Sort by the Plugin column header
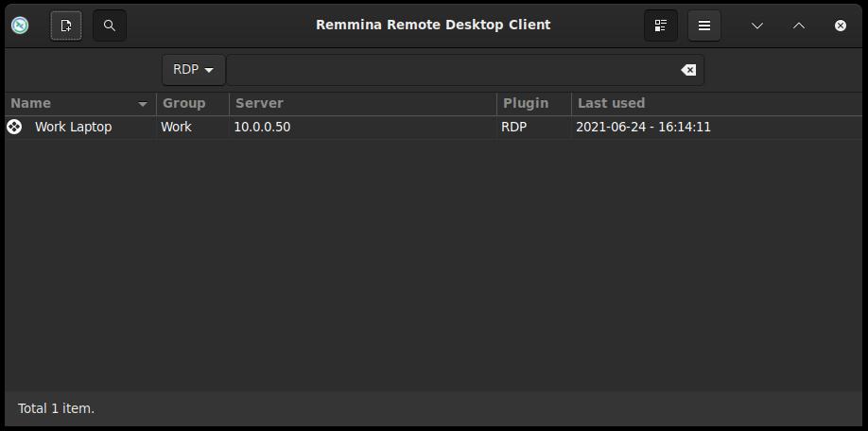Viewport: 868px width, 431px height. (533, 103)
